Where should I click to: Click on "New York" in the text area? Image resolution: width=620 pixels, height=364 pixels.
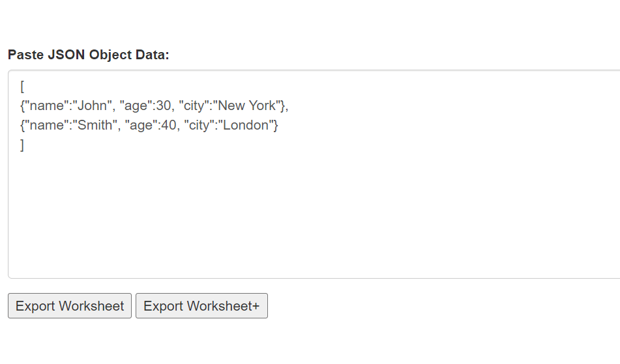246,105
